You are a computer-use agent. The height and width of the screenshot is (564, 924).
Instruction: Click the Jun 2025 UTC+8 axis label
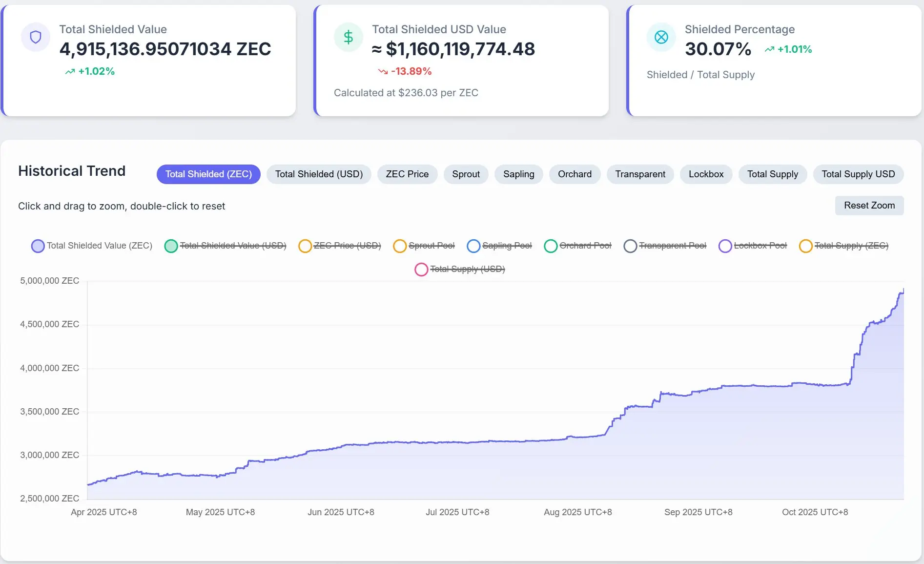click(341, 512)
